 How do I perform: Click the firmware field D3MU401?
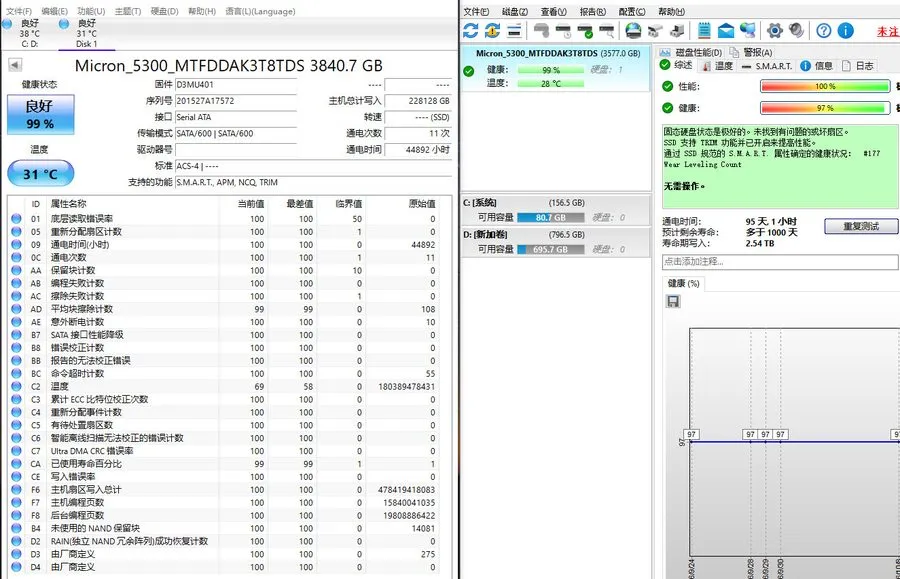click(235, 84)
